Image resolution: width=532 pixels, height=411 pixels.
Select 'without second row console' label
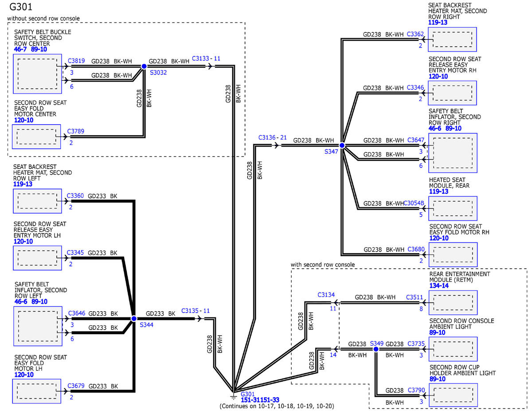[43, 19]
